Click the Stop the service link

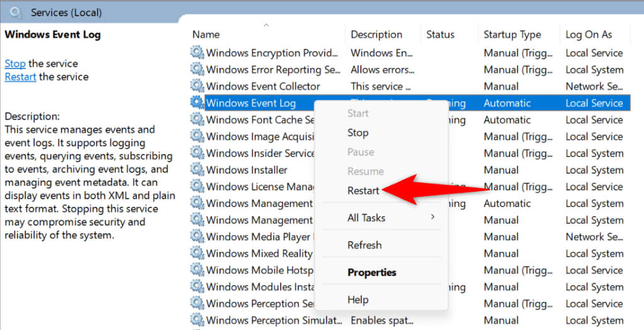(15, 63)
